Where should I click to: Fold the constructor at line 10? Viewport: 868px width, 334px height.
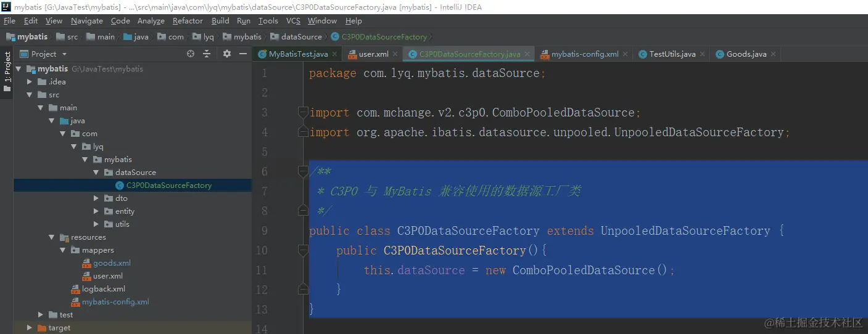[x=303, y=250]
